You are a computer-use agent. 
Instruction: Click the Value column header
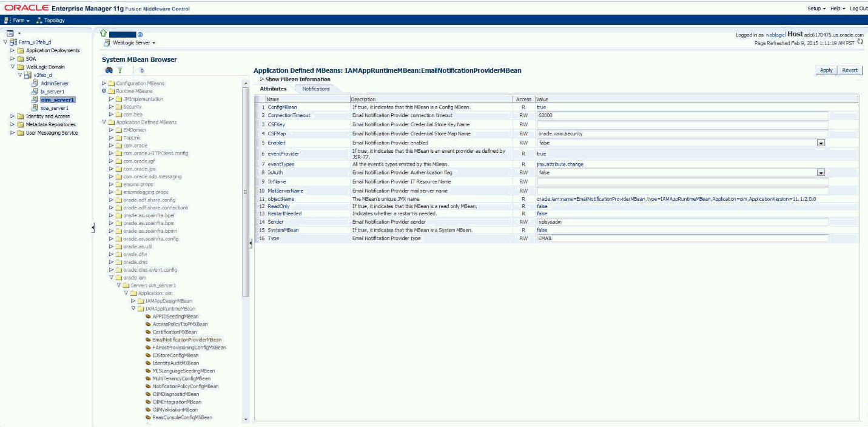pos(696,99)
